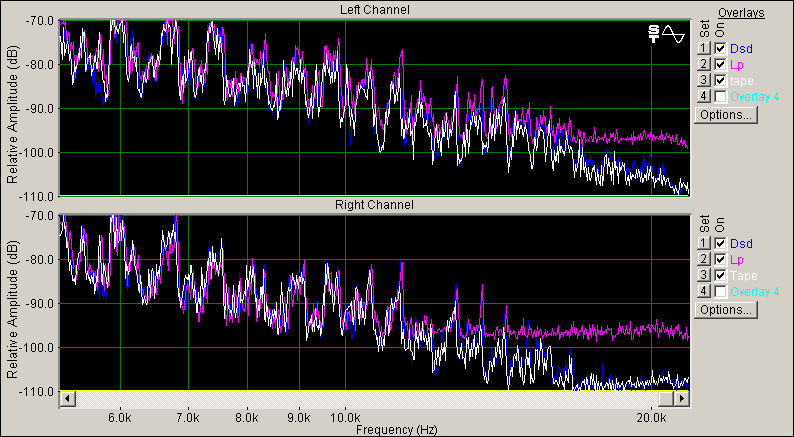Open Options... for Right Channel overlays
Image resolution: width=794 pixels, height=437 pixels.
coord(726,309)
